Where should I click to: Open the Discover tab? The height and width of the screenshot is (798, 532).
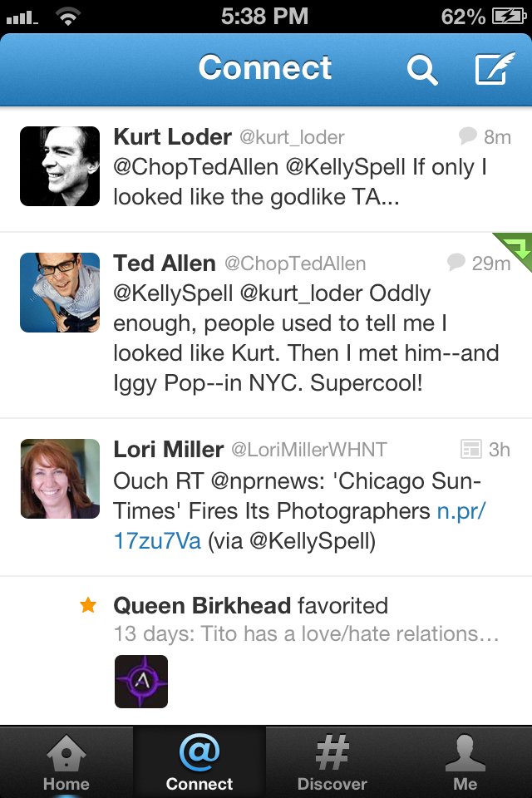[x=332, y=761]
